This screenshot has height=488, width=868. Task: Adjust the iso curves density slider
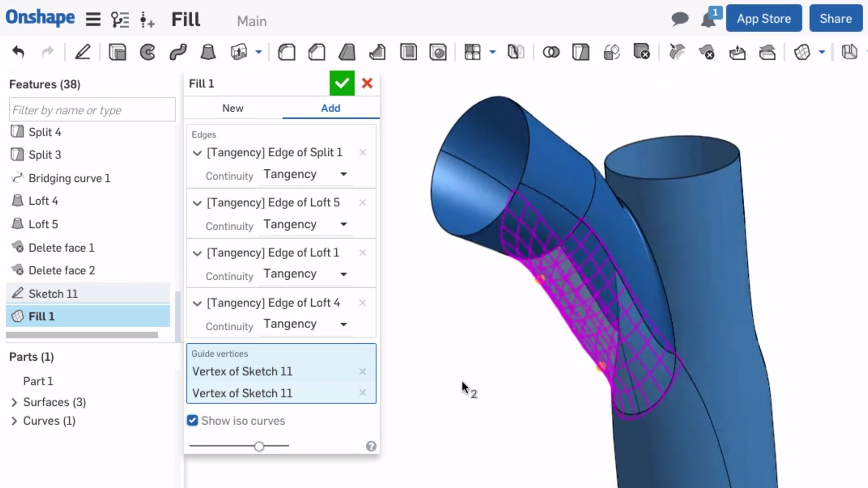[259, 446]
